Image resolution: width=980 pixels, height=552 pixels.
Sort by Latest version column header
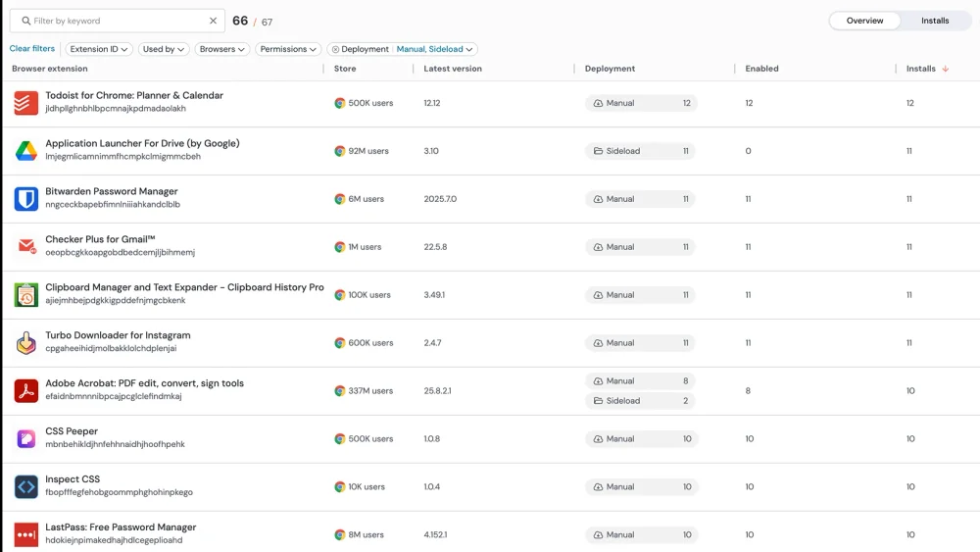coord(453,69)
